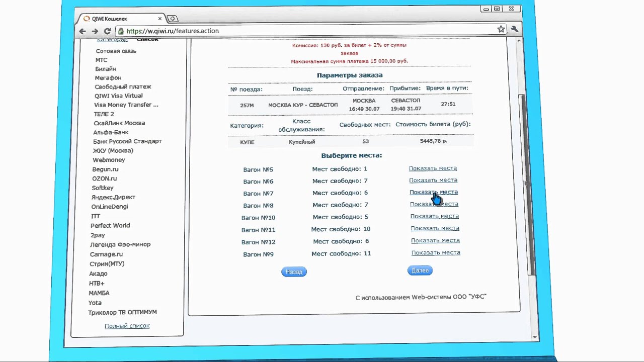Open Webmoney in the sidebar
The image size is (644, 362).
point(109,160)
